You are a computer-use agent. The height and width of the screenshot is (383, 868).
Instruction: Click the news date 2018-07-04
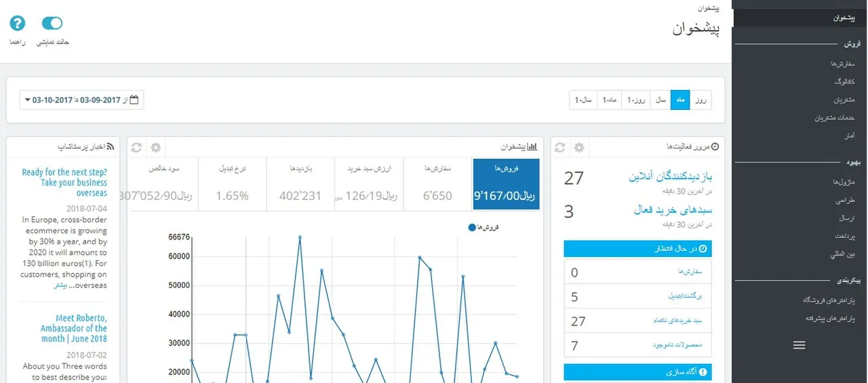coord(87,209)
